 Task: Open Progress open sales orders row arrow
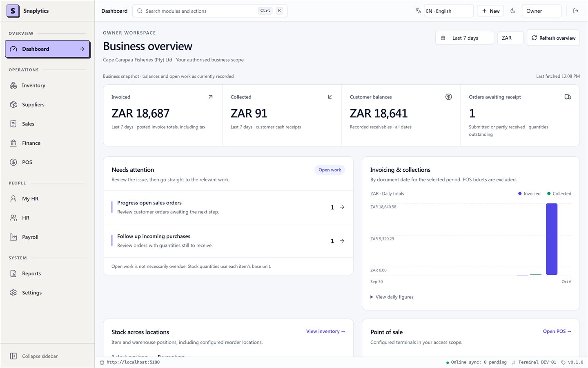tap(342, 207)
